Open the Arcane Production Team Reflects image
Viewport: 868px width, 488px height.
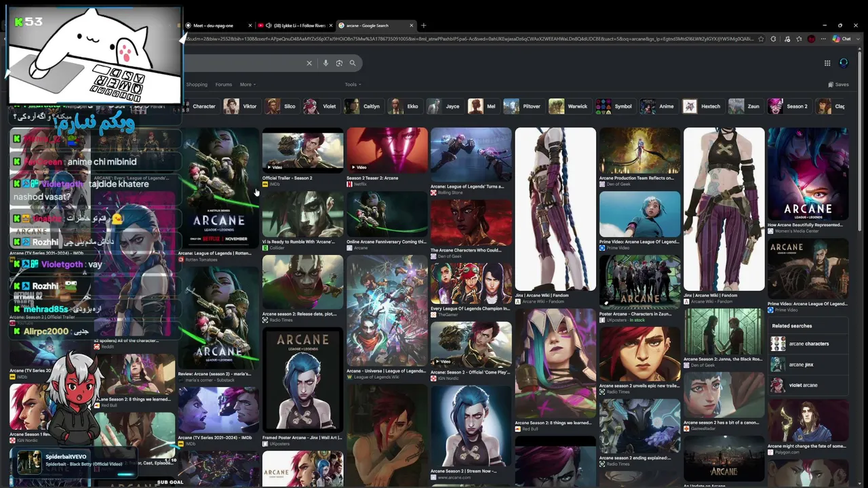(x=639, y=150)
